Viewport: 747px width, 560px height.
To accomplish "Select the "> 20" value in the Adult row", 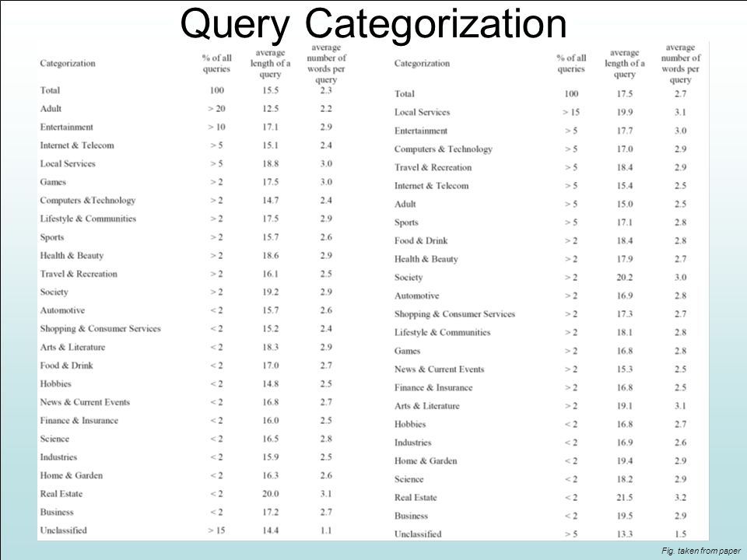I will tap(217, 109).
